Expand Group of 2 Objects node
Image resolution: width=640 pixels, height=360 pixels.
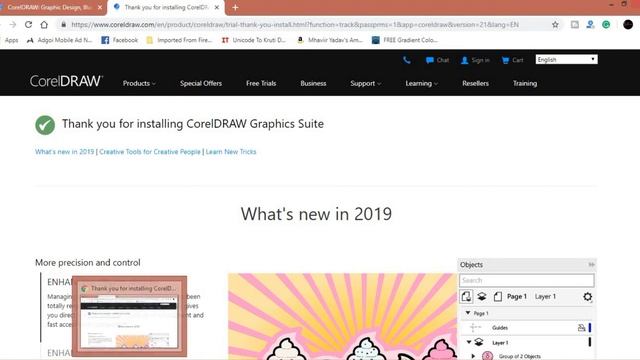tap(473, 356)
